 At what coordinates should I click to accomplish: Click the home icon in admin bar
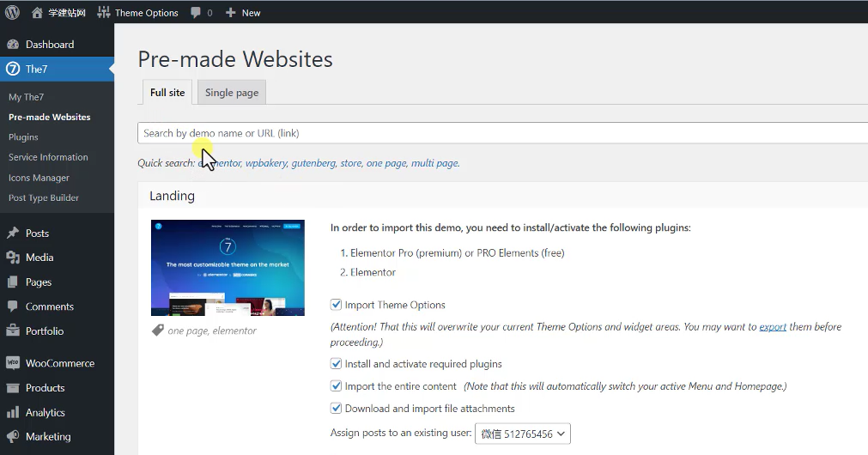37,12
